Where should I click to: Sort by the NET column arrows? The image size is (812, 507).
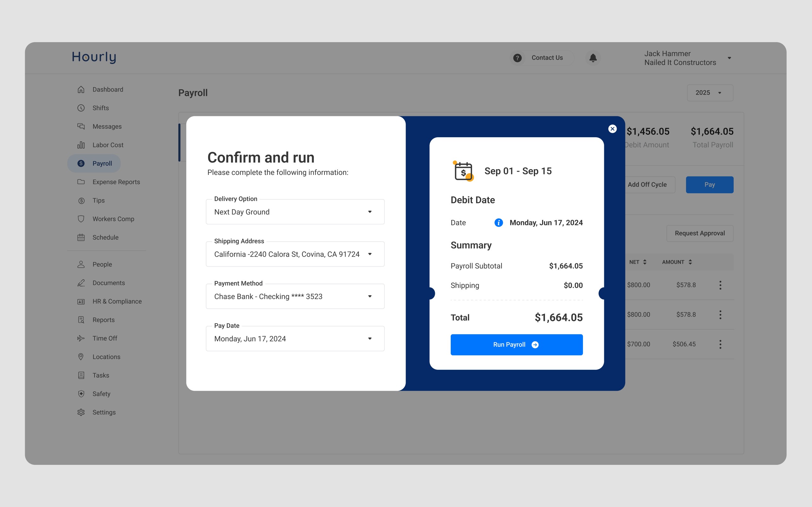[x=645, y=262]
